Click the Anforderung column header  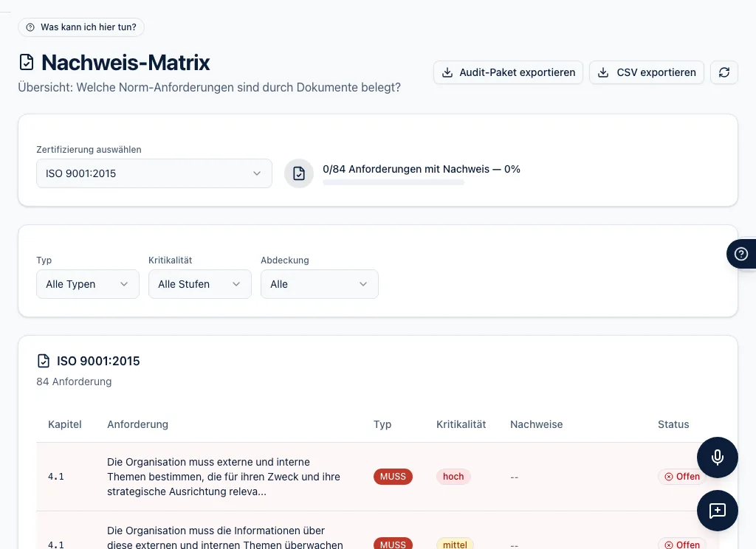pyautogui.click(x=137, y=424)
